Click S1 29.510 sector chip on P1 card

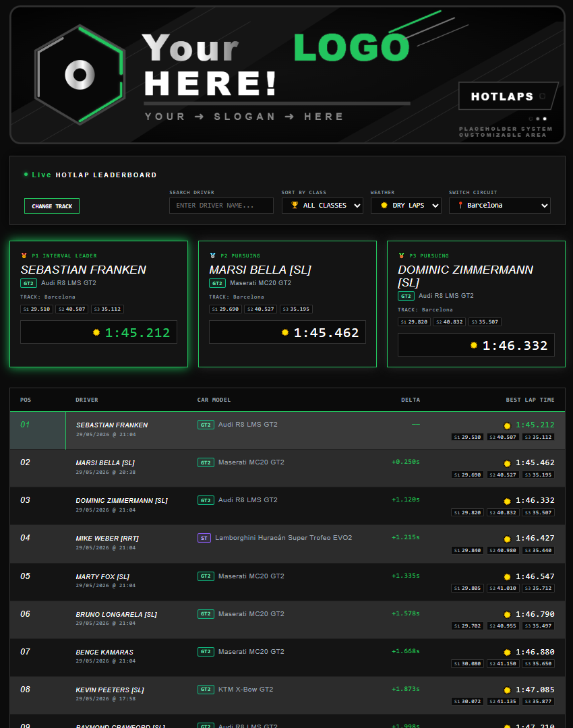point(36,309)
